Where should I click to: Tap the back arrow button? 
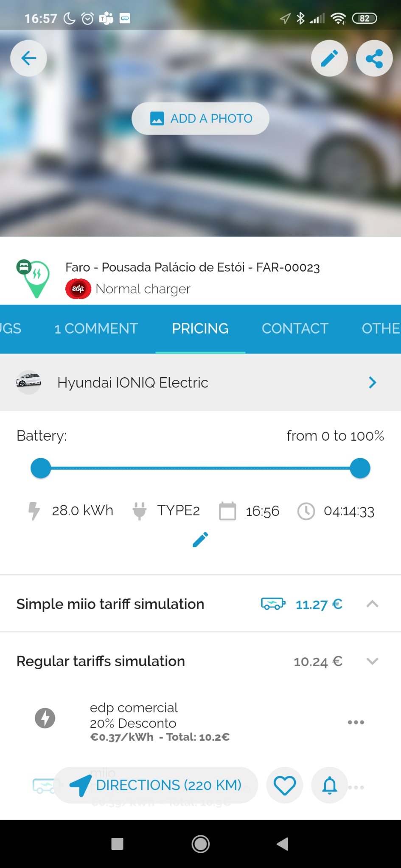click(28, 58)
